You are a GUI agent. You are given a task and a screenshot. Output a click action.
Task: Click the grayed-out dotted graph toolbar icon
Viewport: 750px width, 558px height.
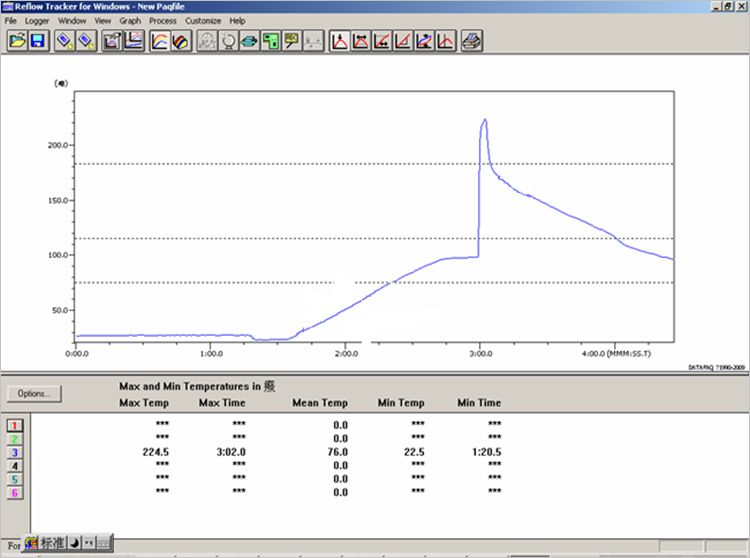pyautogui.click(x=313, y=41)
